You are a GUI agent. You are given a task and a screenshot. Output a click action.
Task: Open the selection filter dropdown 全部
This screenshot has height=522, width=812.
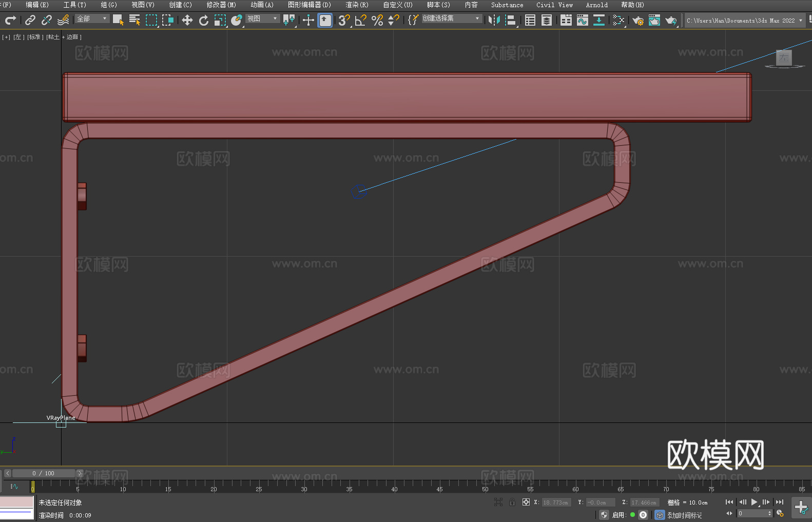(x=92, y=18)
